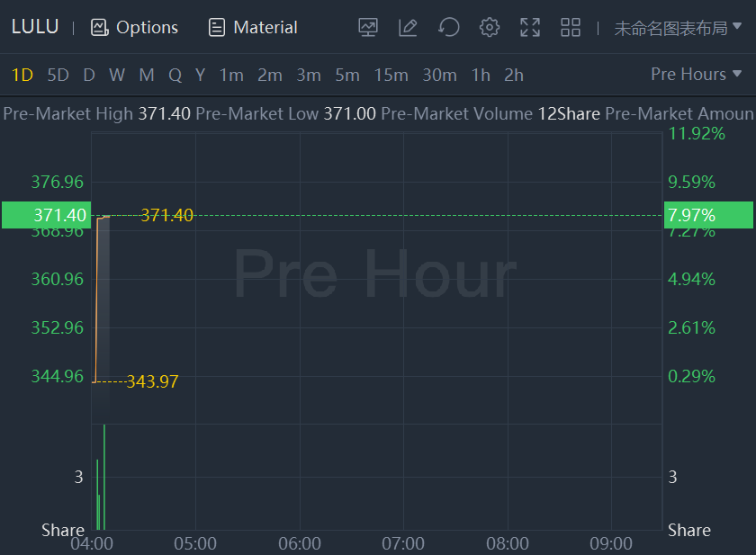Open the chart indicators icon
Screen dimensions: 756x555
click(x=368, y=27)
